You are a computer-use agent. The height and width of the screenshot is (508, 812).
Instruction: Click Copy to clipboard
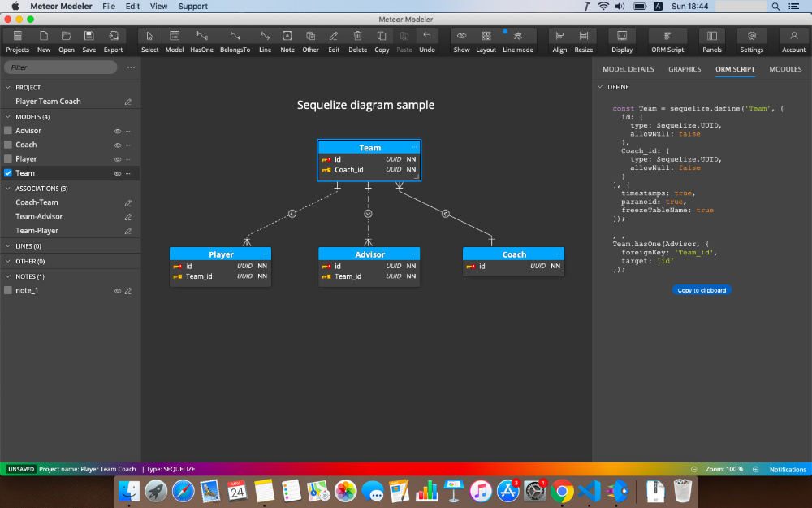(702, 290)
